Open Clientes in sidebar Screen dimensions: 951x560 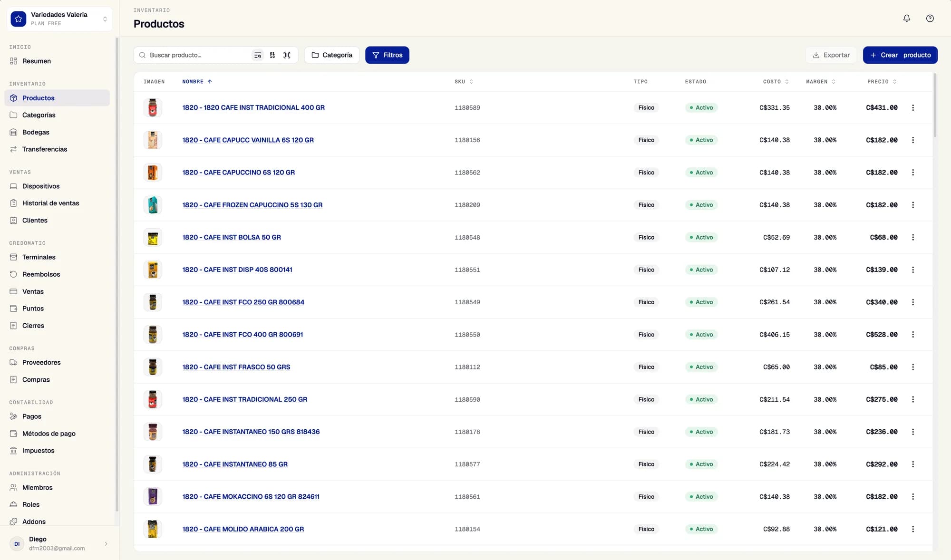coord(57,221)
